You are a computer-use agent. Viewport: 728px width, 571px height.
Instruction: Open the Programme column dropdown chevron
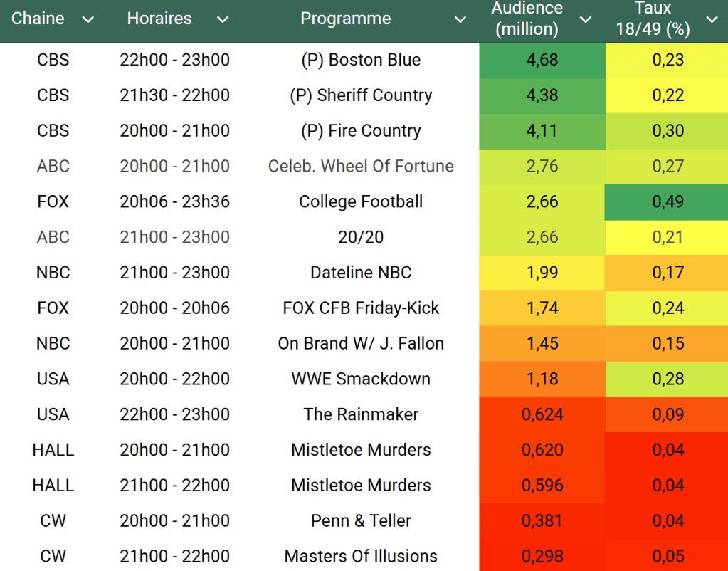(x=460, y=20)
